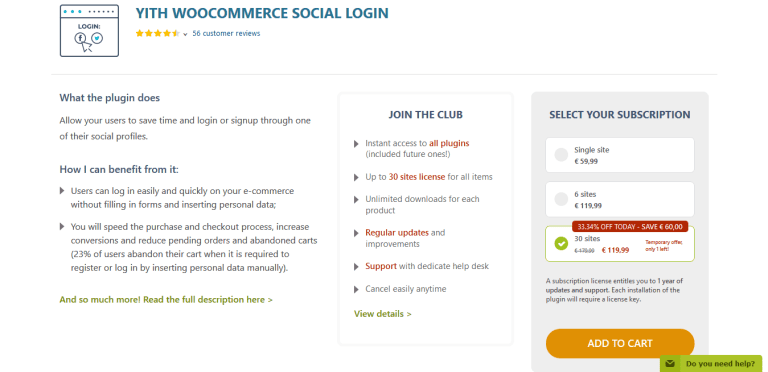Select the 6 sites subscription radio
Screen dimensions: 768x372
click(561, 199)
